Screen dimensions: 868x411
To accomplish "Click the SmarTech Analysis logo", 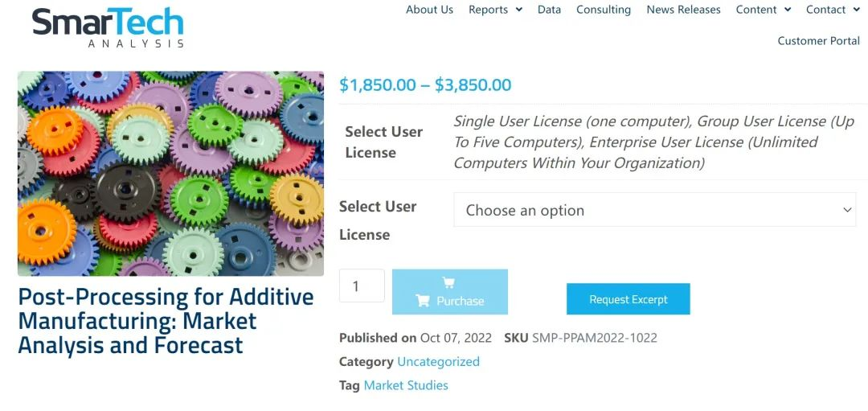I will click(108, 26).
